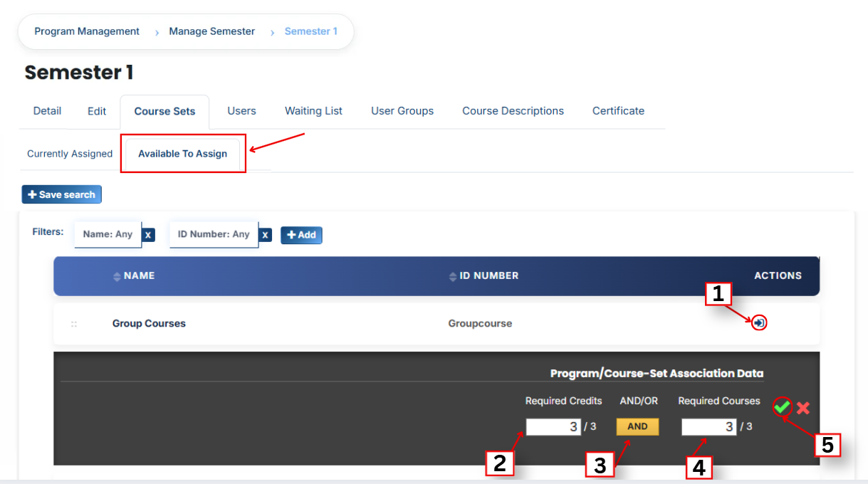Remove the ID Number: Any filter
Viewport: 868px width, 484px height.
[x=265, y=235]
